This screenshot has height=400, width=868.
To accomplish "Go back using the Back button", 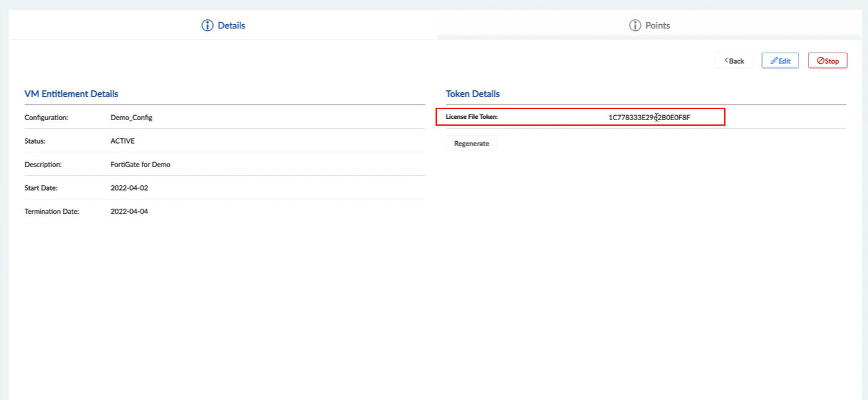I will point(734,61).
